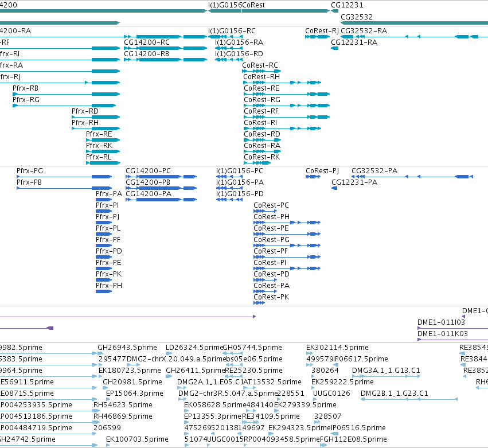Click the RH46869.5prime EST label

(123, 416)
